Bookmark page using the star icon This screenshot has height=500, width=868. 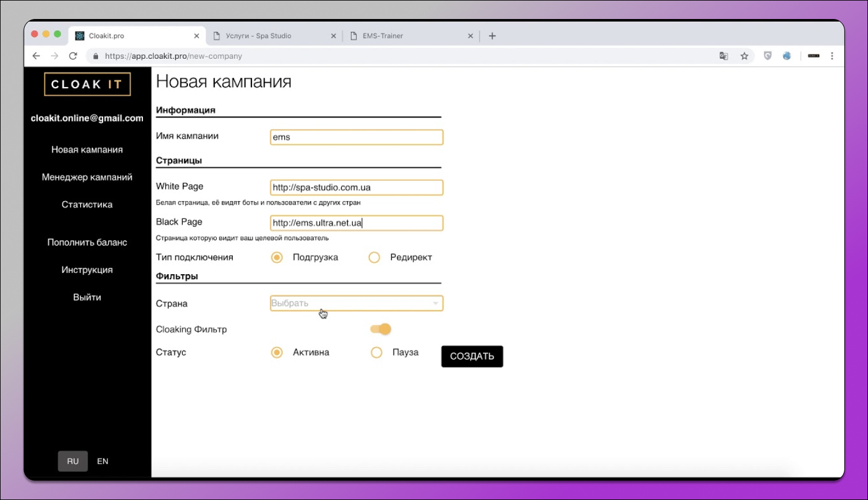click(744, 56)
